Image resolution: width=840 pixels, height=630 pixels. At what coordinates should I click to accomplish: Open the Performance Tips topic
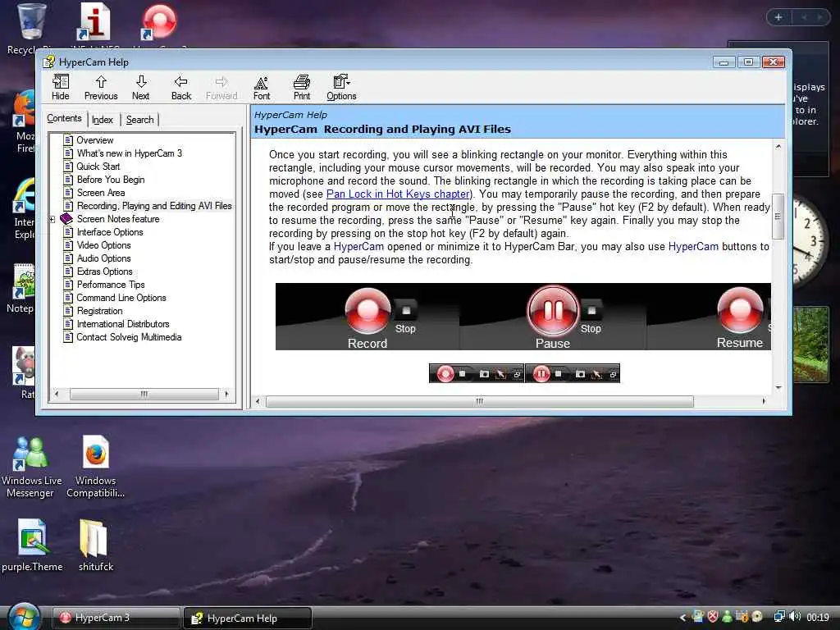click(111, 285)
